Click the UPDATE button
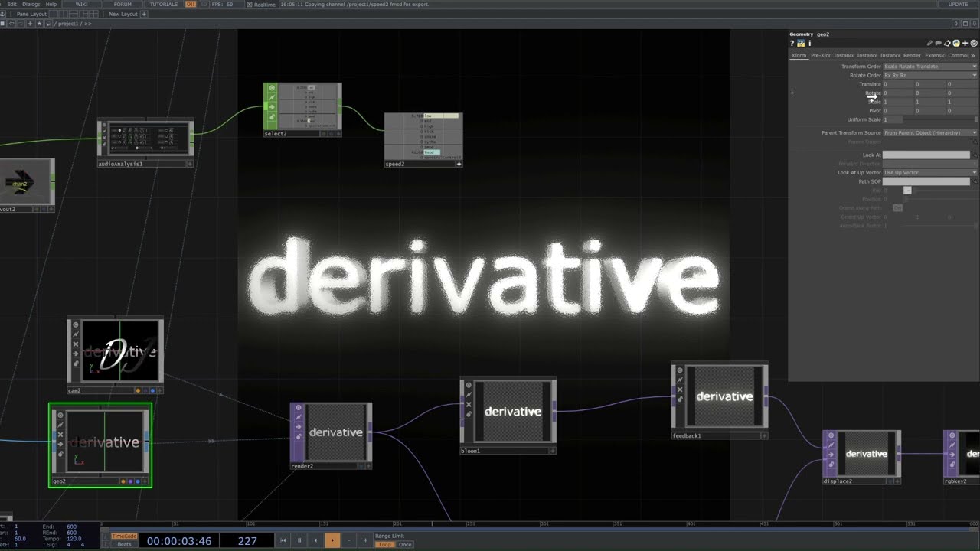980x551 pixels. pyautogui.click(x=959, y=4)
